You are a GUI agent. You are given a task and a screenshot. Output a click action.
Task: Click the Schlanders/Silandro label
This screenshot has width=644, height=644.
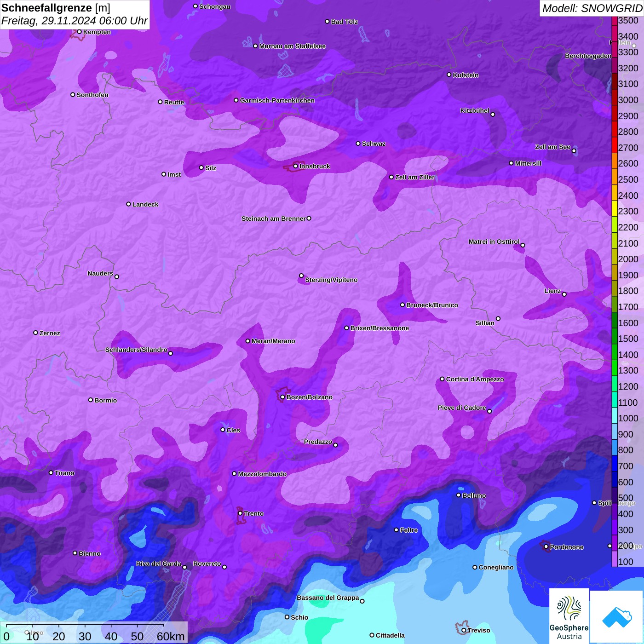click(x=136, y=350)
